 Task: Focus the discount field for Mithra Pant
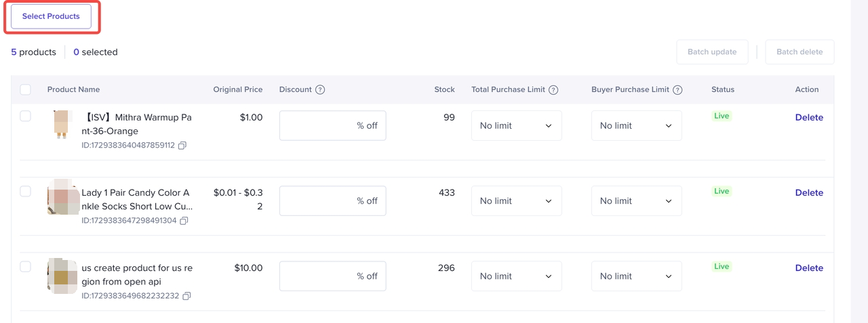319,126
